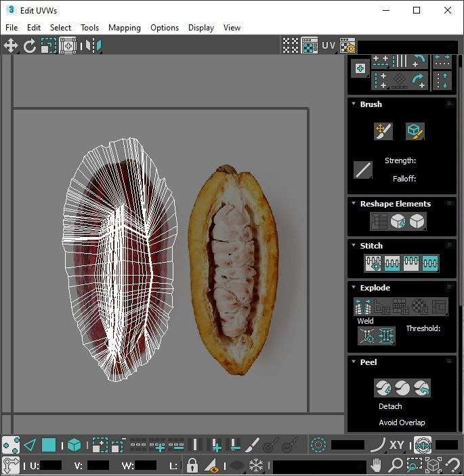
Task: Activate the Freeform mode tool
Action: (68, 46)
